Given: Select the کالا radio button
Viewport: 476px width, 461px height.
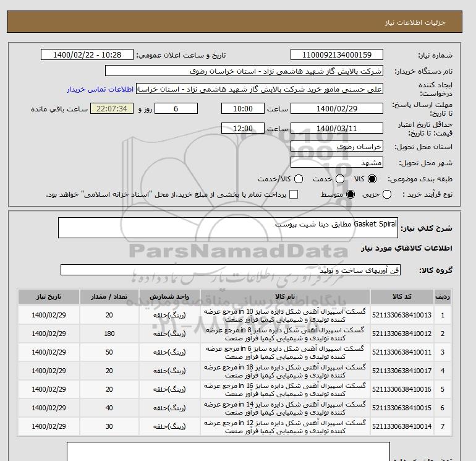Looking at the screenshot, I should [372, 179].
